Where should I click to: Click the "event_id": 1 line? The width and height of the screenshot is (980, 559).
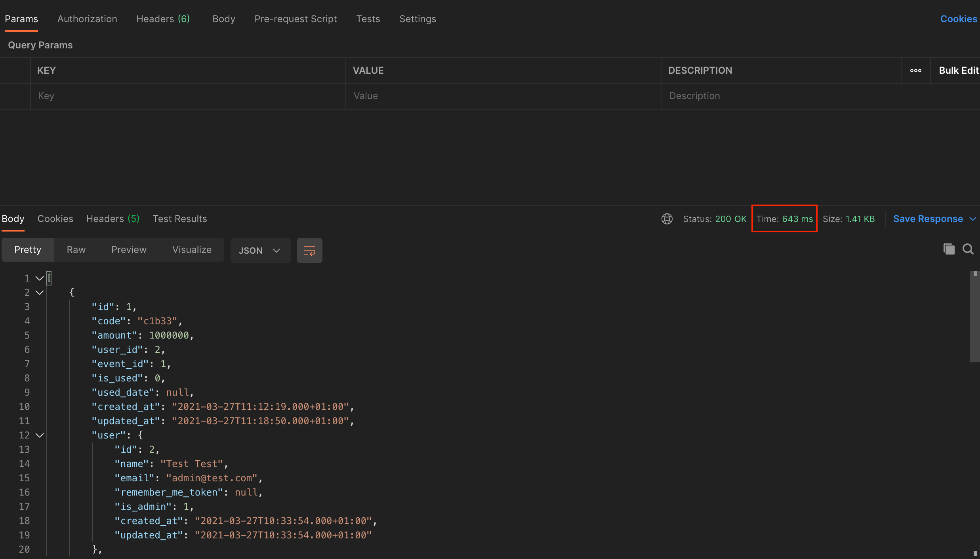(x=132, y=364)
